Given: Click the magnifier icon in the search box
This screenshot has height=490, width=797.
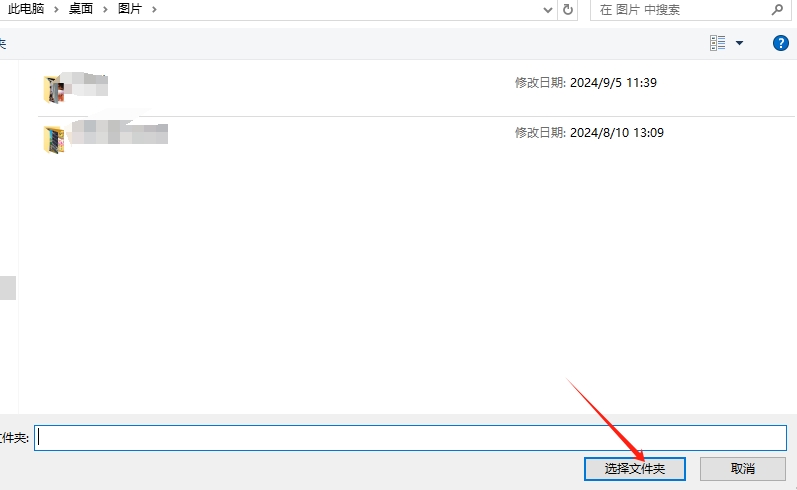Looking at the screenshot, I should [x=777, y=9].
